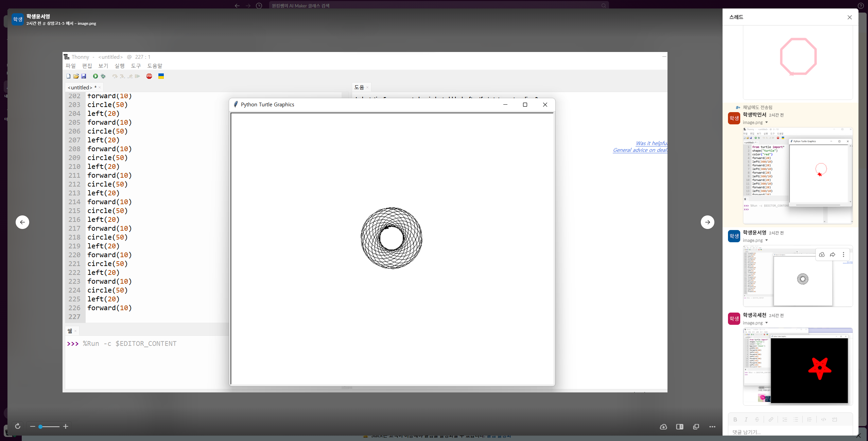Go to the previous image with left arrow

22,222
